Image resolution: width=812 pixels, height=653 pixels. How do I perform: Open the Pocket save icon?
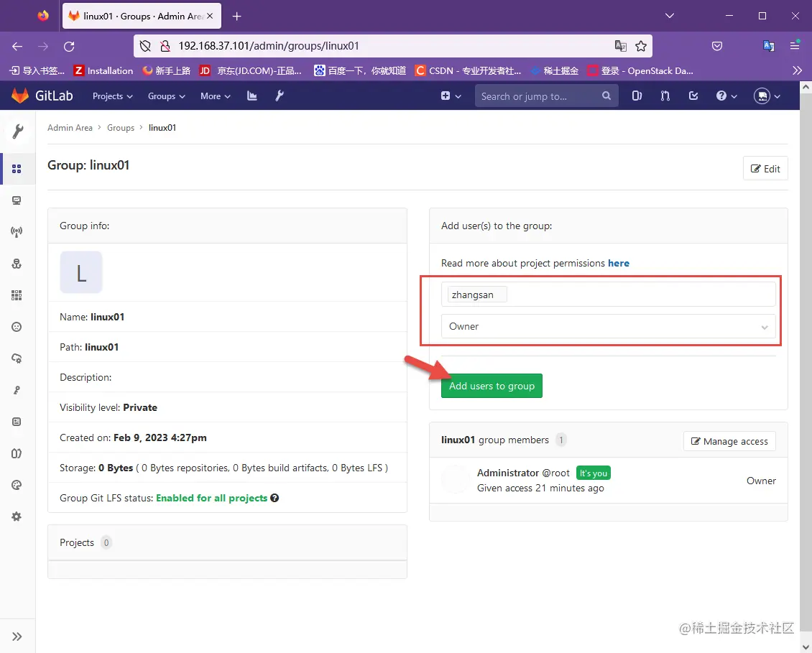coord(717,46)
